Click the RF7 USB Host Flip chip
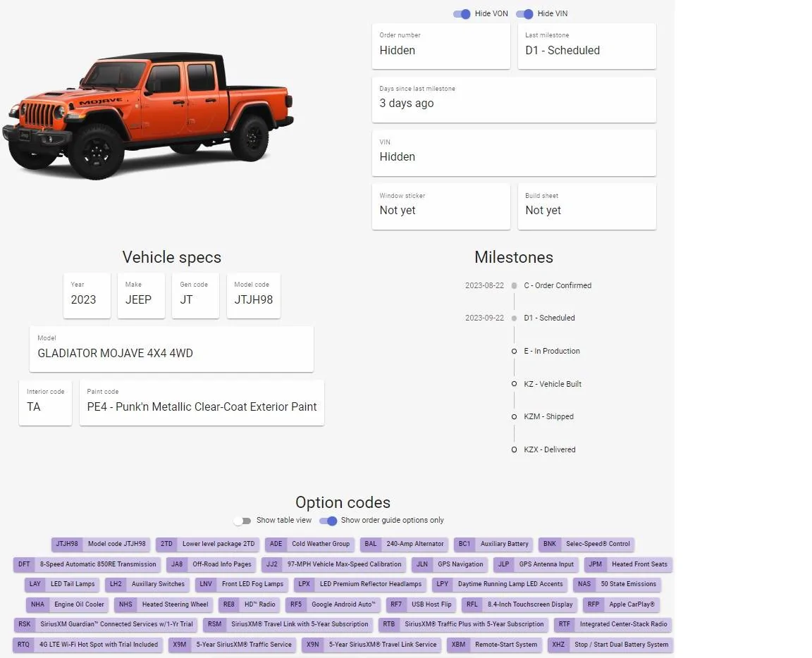Screen dimensions: 812x658 (421, 604)
